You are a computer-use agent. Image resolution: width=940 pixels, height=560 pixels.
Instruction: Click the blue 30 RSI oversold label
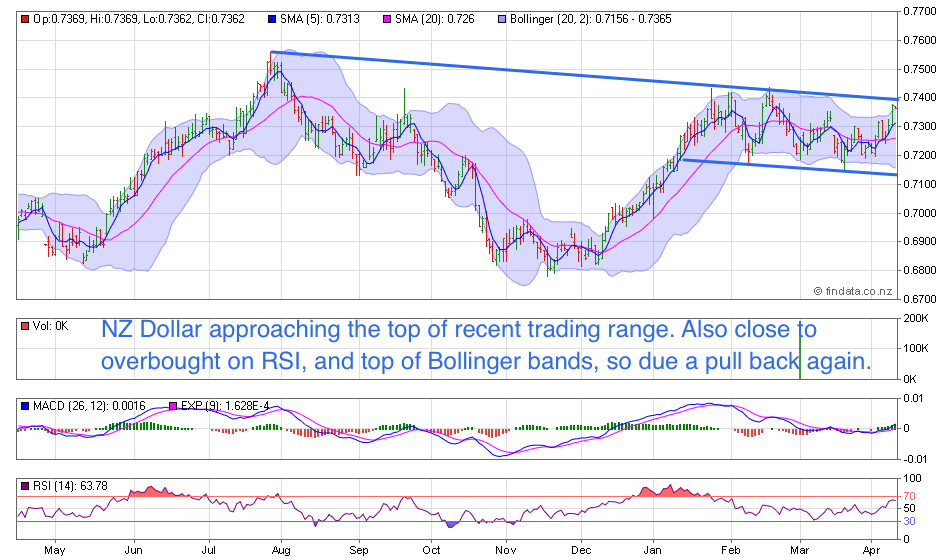(909, 521)
